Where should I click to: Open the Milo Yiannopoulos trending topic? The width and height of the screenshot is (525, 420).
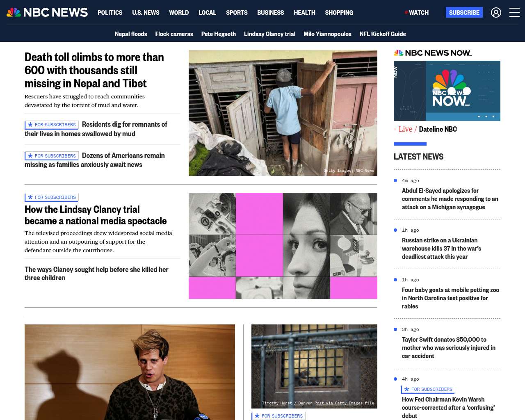[327, 34]
